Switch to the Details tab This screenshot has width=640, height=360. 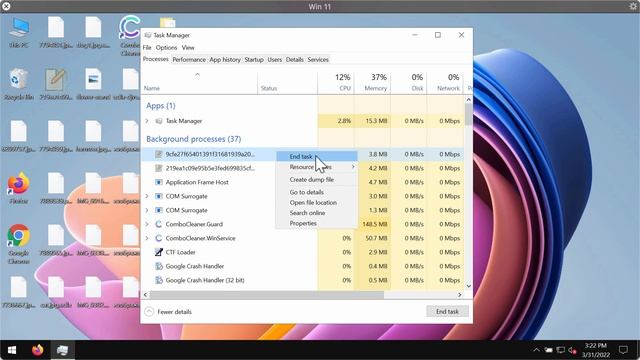coord(295,60)
